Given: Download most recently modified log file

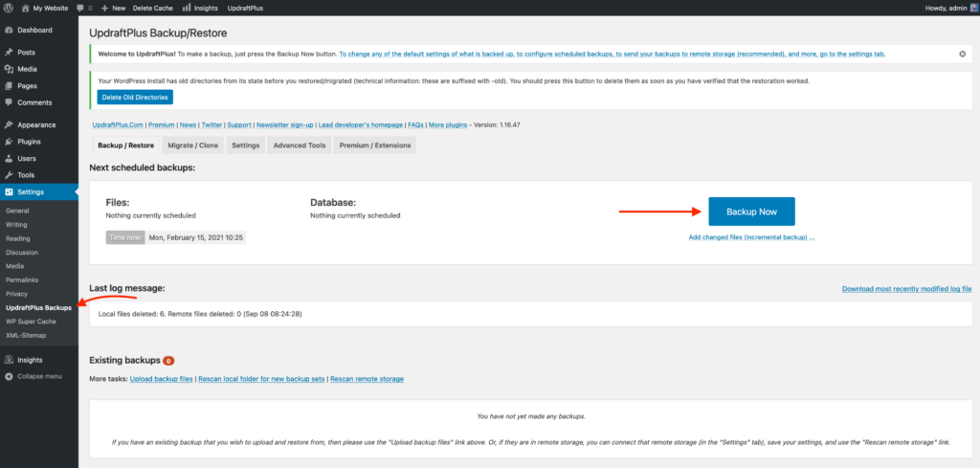Looking at the screenshot, I should pyautogui.click(x=906, y=288).
